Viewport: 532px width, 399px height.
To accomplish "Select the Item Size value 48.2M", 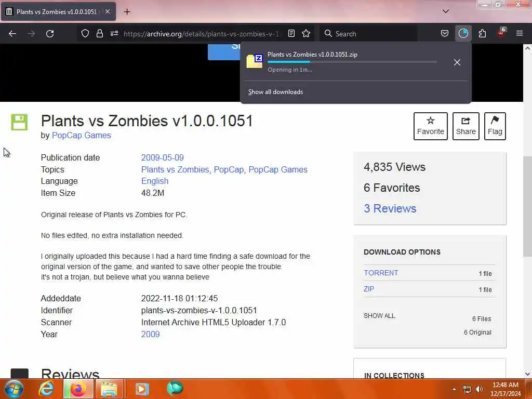I will [x=153, y=193].
